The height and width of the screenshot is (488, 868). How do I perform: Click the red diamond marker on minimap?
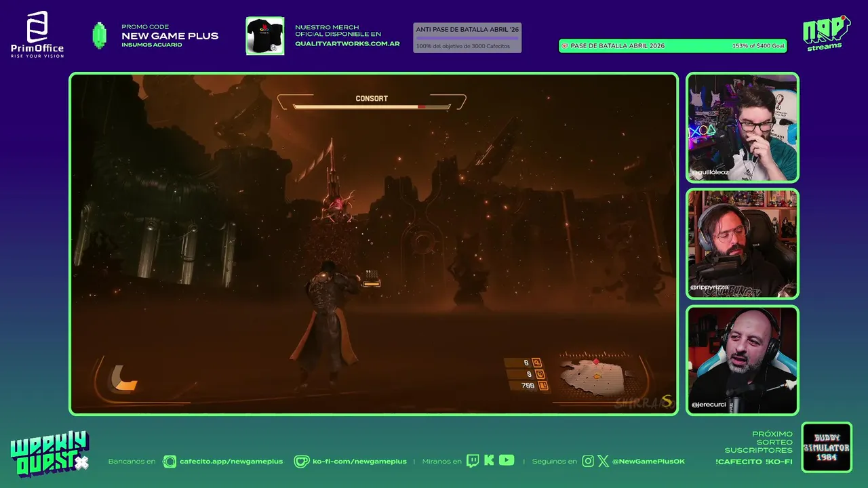click(596, 362)
